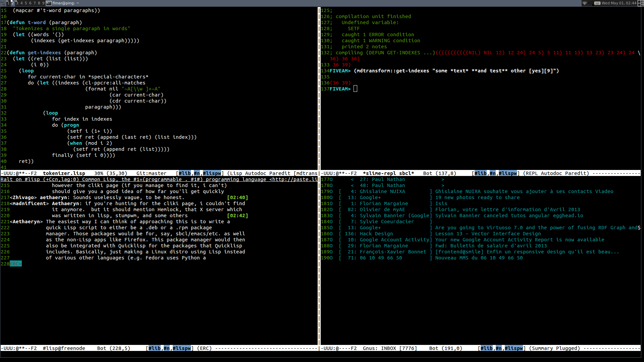644x362 pixels.
Task: Click the '(when (mod i 2)' code line
Action: click(90, 143)
